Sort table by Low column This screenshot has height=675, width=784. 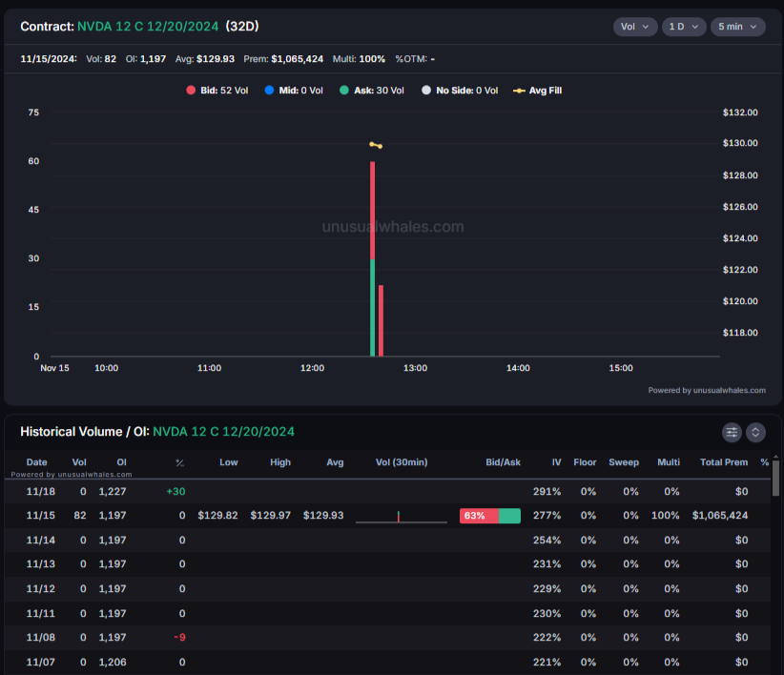(229, 462)
